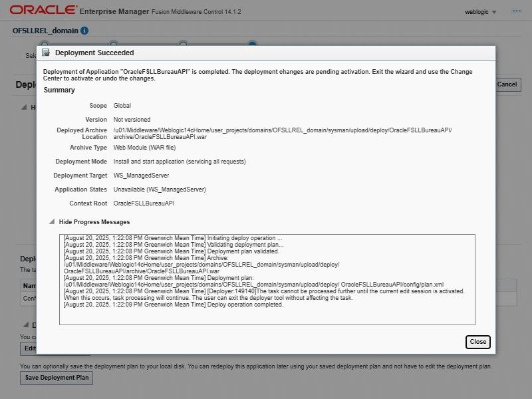Click the dimmed Name column header
Viewport: 532px width, 399px height.
click(29, 286)
